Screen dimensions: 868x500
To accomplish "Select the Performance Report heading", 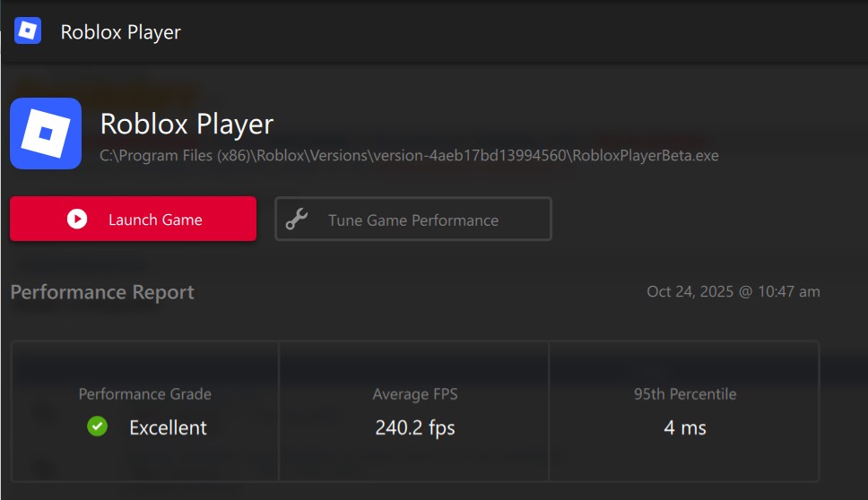I will click(x=102, y=292).
